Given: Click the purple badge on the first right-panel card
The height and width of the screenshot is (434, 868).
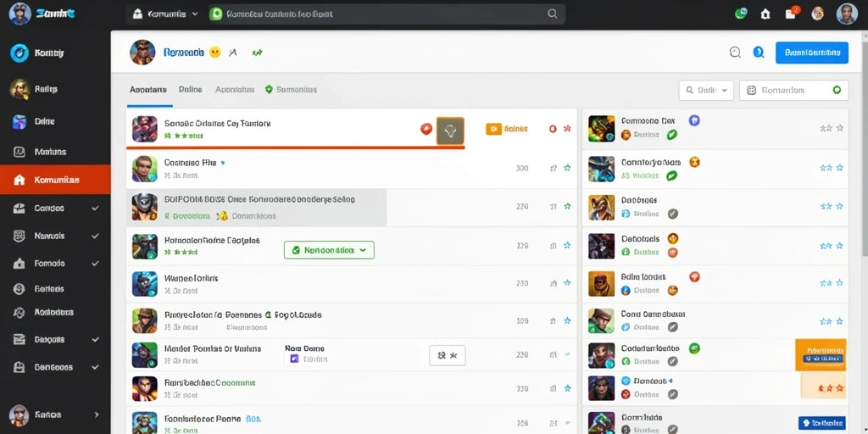Looking at the screenshot, I should [x=694, y=120].
